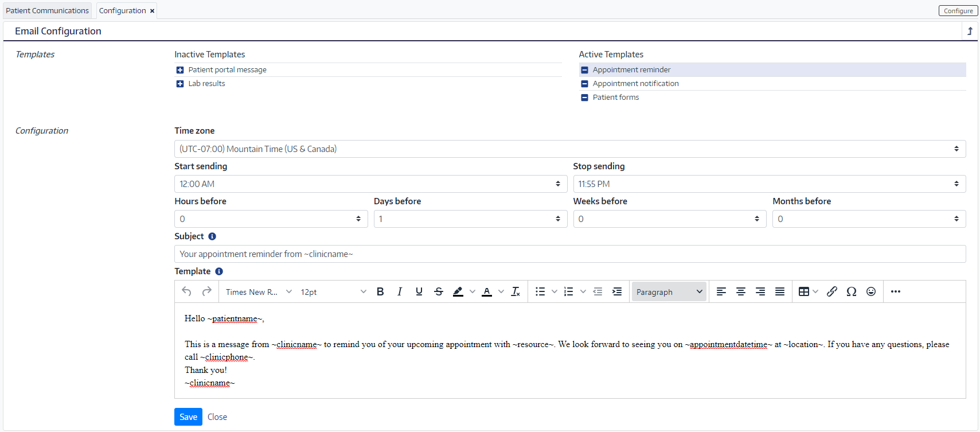Screen dimensions: 980x432
Task: Align text left
Action: [x=721, y=291]
